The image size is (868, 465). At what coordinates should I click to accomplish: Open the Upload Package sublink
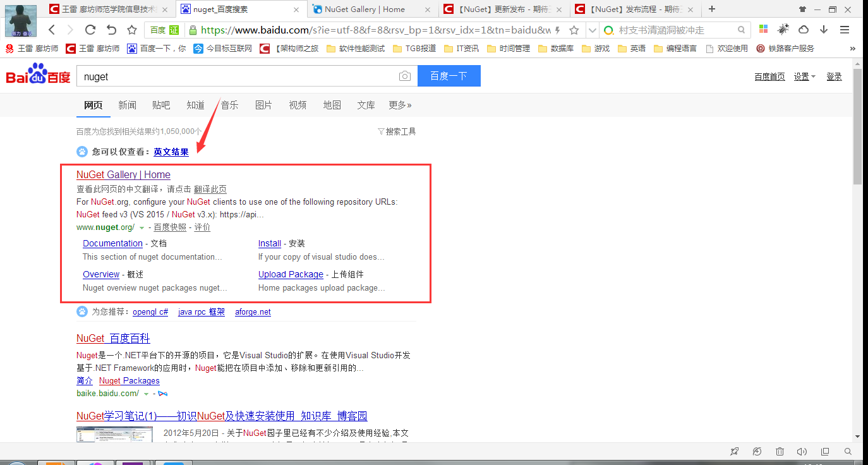[x=291, y=274]
